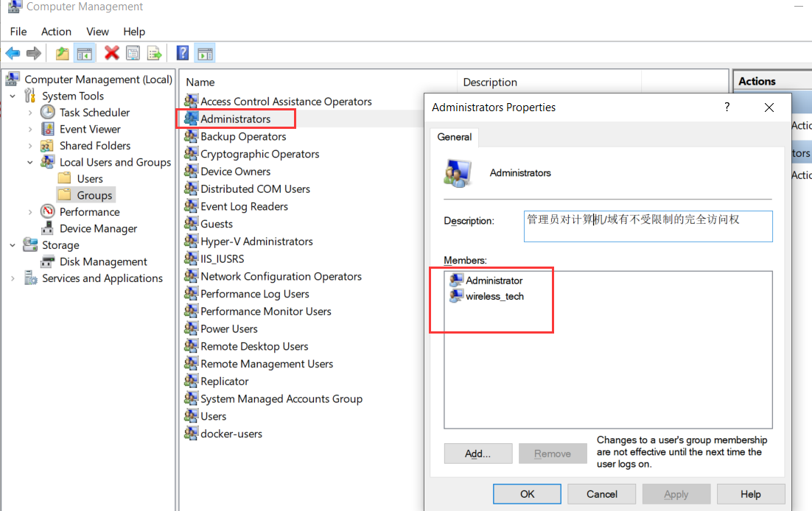Click the Export List toolbar icon
812x511 pixels.
pos(154,52)
